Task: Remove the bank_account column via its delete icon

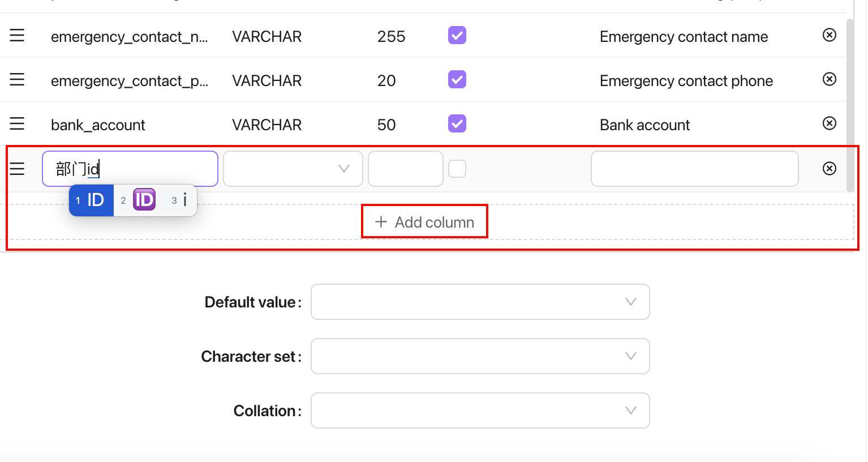Action: [x=830, y=123]
